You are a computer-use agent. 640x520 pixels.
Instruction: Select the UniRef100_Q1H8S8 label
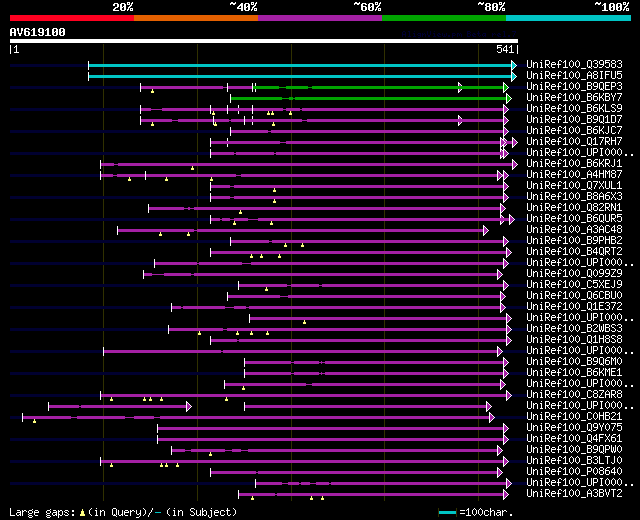[x=574, y=340]
